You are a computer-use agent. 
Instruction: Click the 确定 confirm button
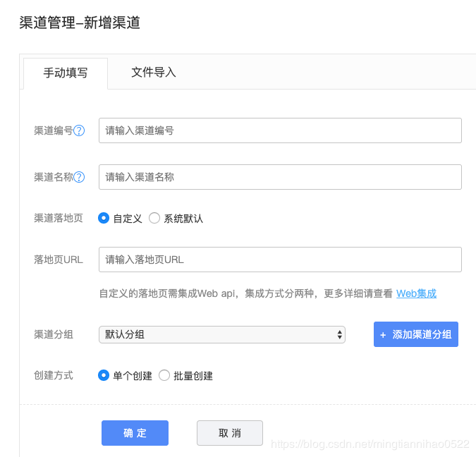(x=135, y=433)
